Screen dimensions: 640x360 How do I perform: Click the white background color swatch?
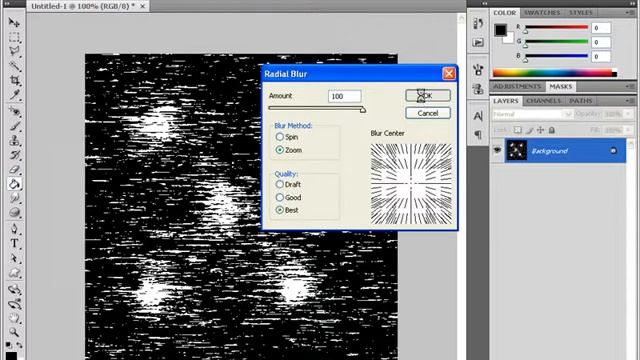click(509, 40)
